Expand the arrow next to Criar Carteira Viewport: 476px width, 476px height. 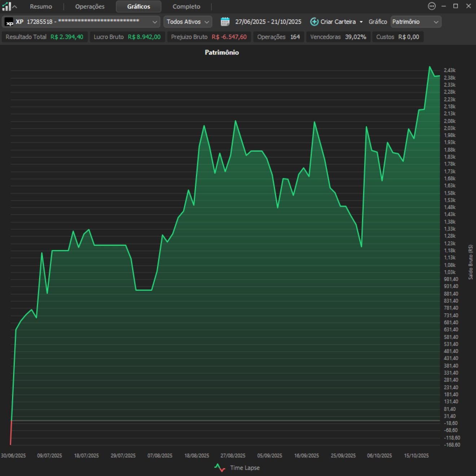tap(361, 22)
